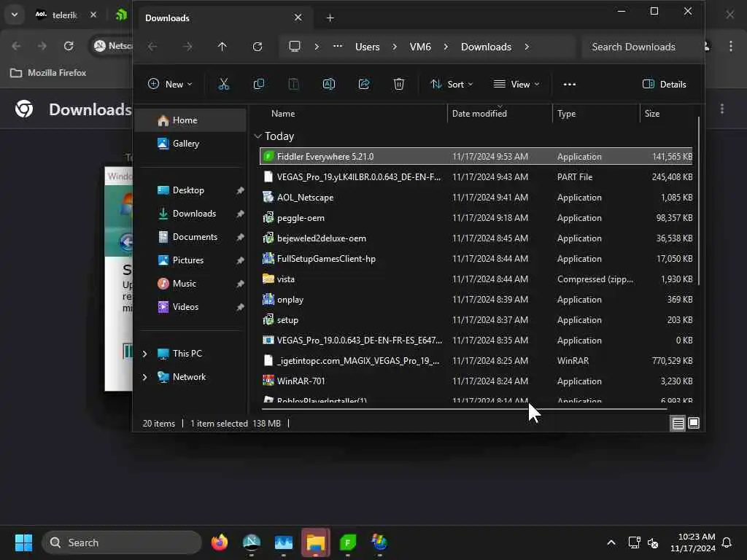Collapse the Today group
The image size is (747, 560).
258,136
